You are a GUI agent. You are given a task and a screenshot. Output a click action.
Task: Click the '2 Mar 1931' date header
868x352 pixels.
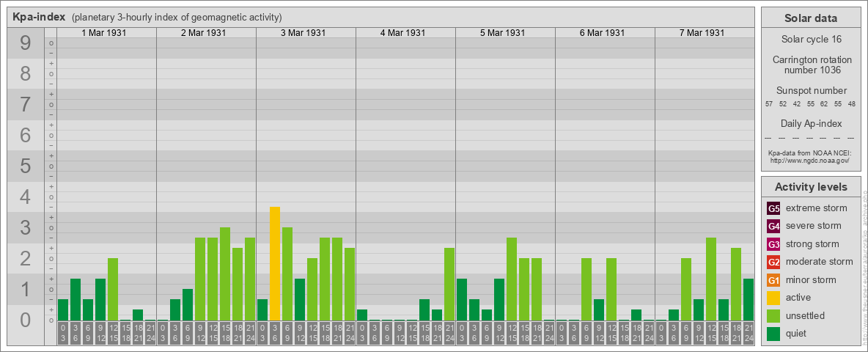pos(204,33)
